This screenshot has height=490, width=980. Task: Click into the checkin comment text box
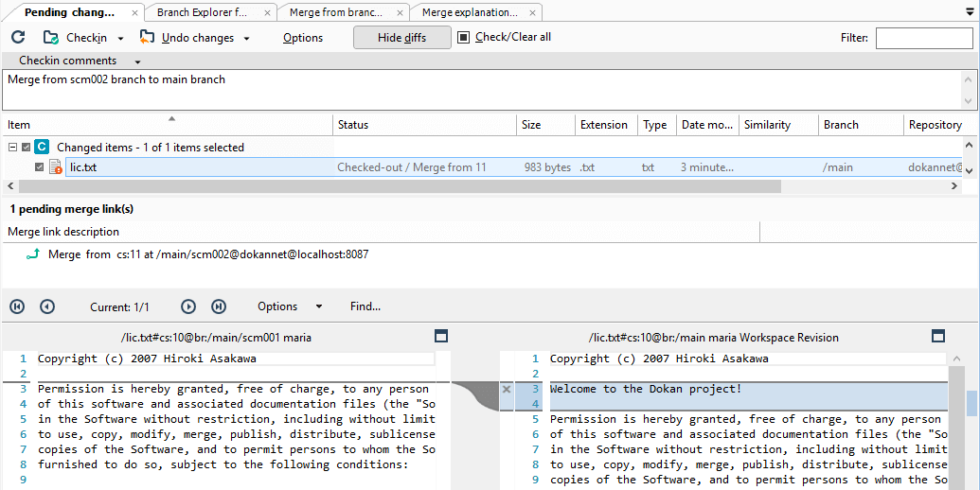tap(481, 90)
